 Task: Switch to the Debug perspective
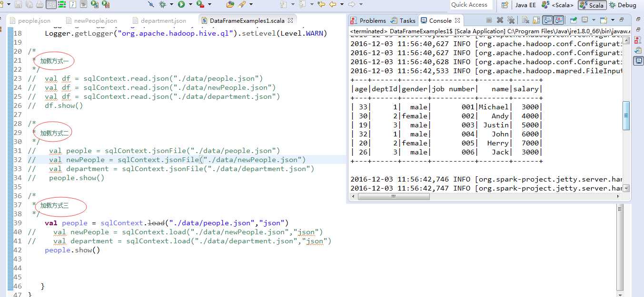point(623,5)
